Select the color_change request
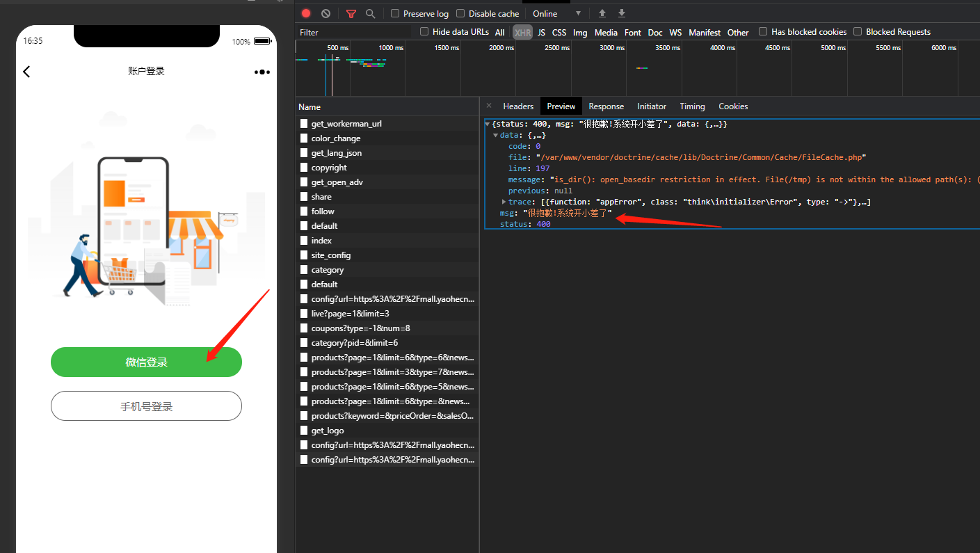The width and height of the screenshot is (980, 553). tap(387, 138)
